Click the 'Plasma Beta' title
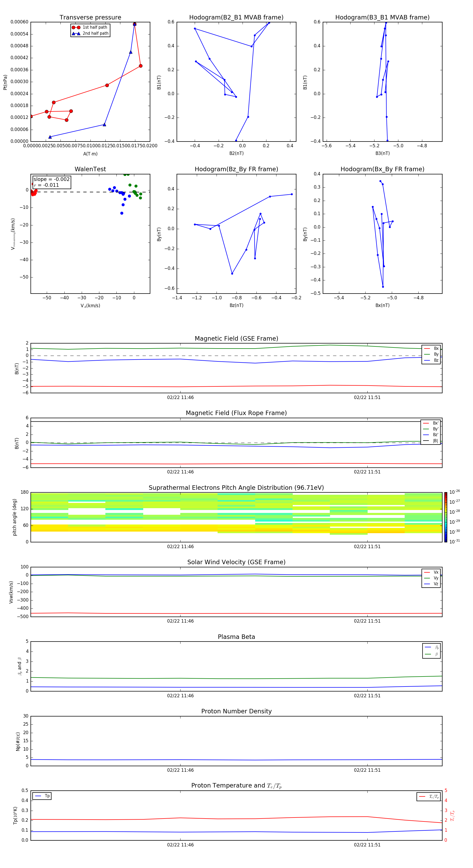Image resolution: width=473 pixels, height=868 pixels. 236,637
